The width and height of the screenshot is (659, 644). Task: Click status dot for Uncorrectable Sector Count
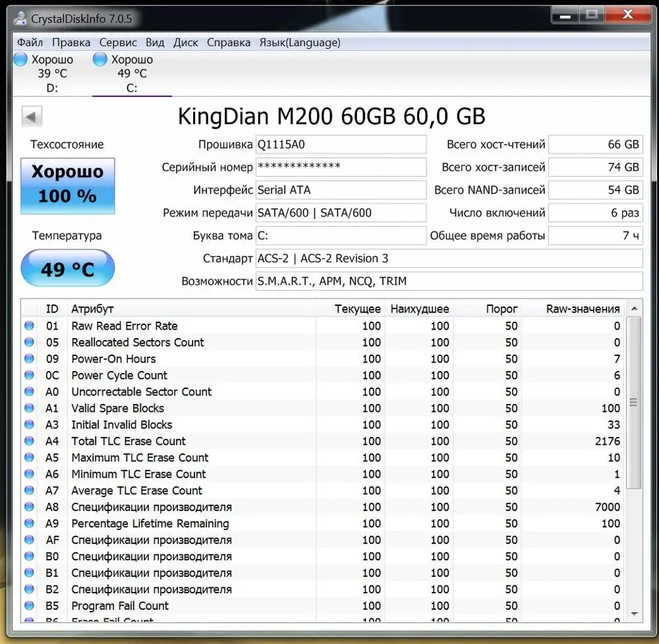29,391
